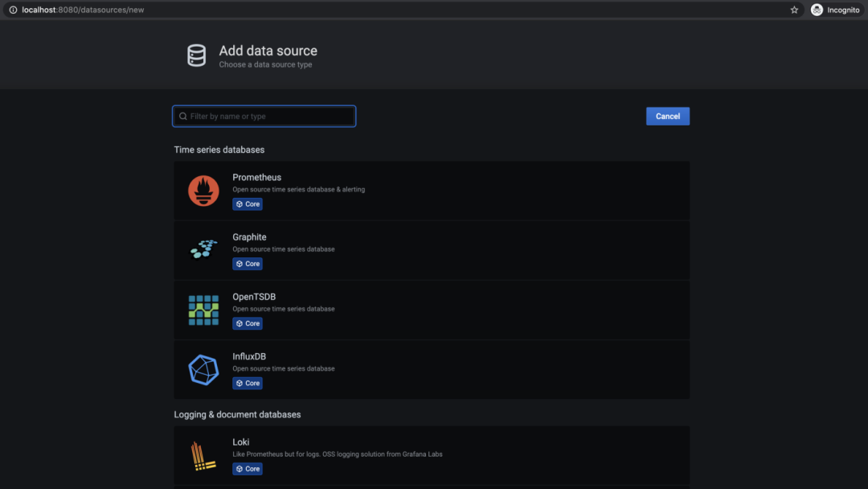Click the OpenTSDB grid logo icon
The width and height of the screenshot is (868, 489).
[203, 310]
